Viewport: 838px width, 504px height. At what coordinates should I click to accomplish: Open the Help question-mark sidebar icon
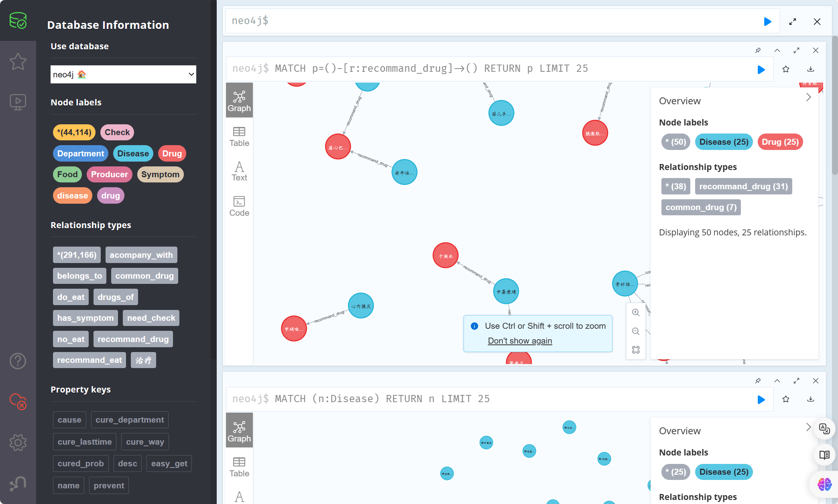18,361
